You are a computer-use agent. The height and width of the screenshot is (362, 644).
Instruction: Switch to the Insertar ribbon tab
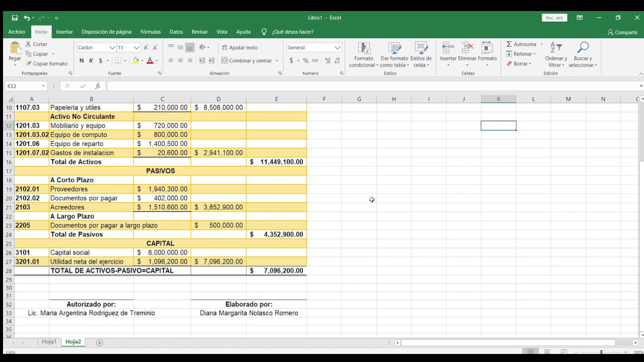pos(64,32)
